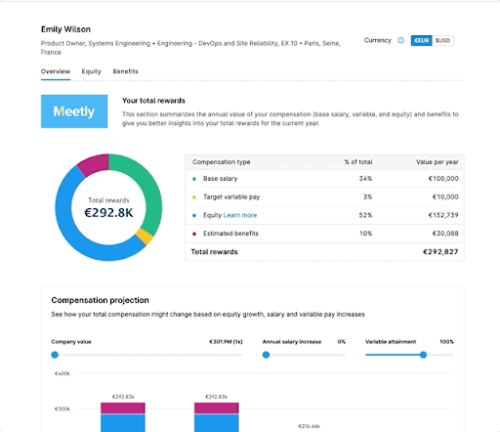This screenshot has height=432, width=500.
Task: Click the Value per year column header
Action: click(437, 162)
